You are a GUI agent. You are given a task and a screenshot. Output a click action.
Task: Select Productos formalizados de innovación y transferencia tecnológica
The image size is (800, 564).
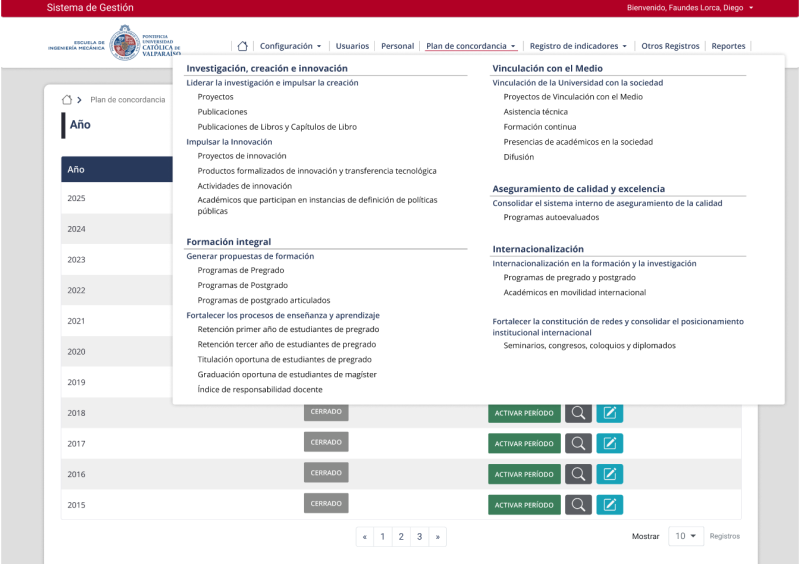(x=317, y=171)
